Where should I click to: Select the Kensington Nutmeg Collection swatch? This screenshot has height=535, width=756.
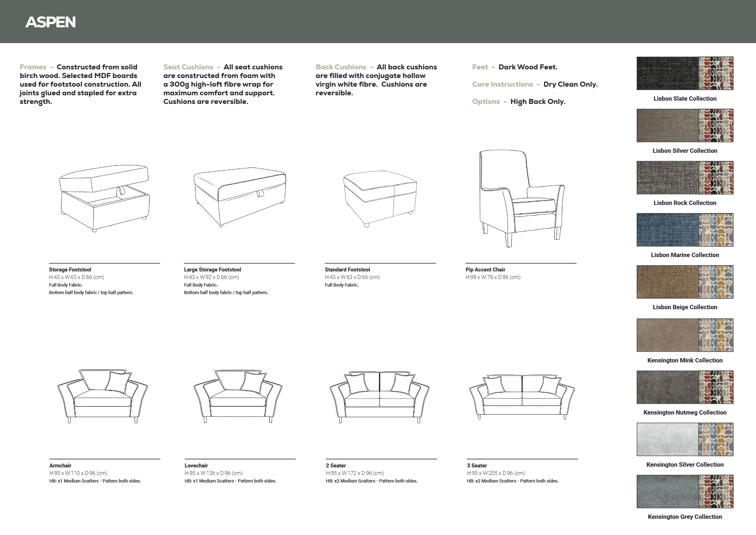coord(684,387)
